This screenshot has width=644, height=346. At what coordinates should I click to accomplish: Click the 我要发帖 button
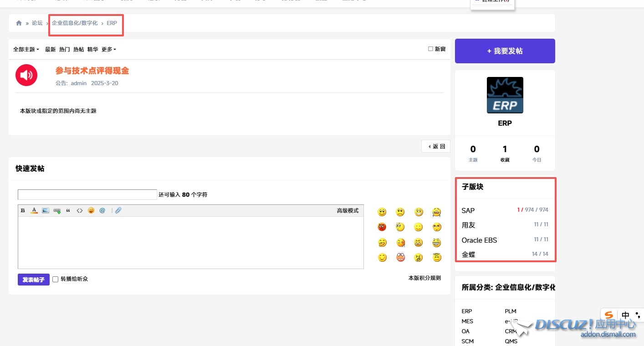(505, 51)
